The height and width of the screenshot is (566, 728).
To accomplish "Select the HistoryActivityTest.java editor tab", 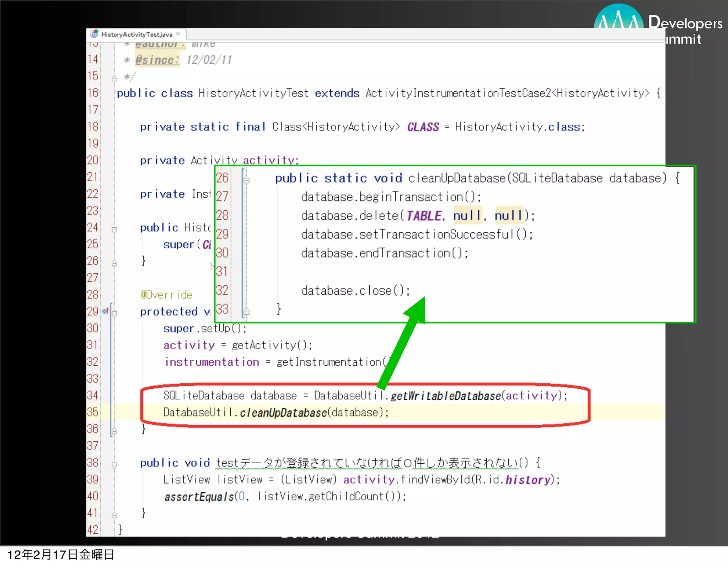I will pyautogui.click(x=136, y=34).
